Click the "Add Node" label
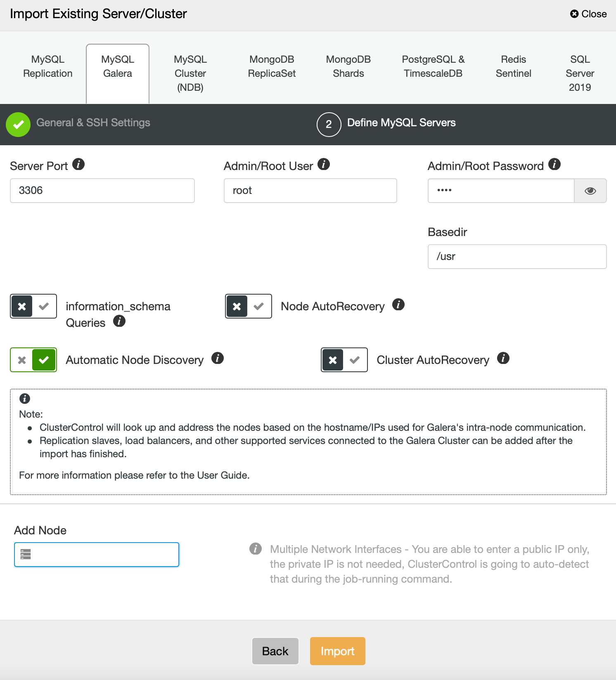 pyautogui.click(x=40, y=530)
